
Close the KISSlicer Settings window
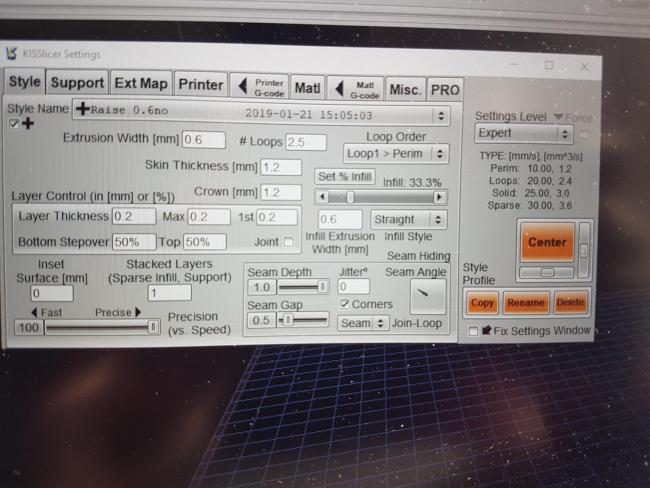(x=584, y=66)
